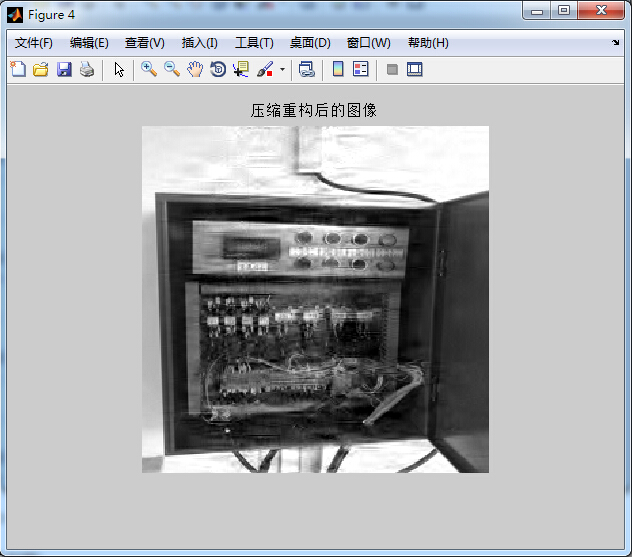Open the brush color dropdown arrow
Screen dimensions: 632x557
pos(282,69)
